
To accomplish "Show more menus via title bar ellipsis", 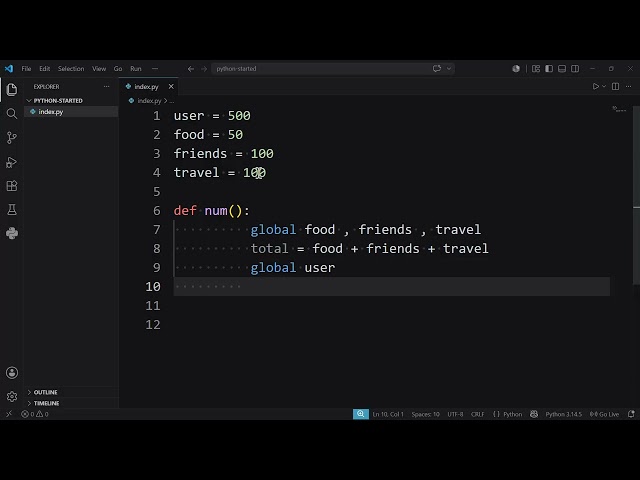I will [x=155, y=69].
